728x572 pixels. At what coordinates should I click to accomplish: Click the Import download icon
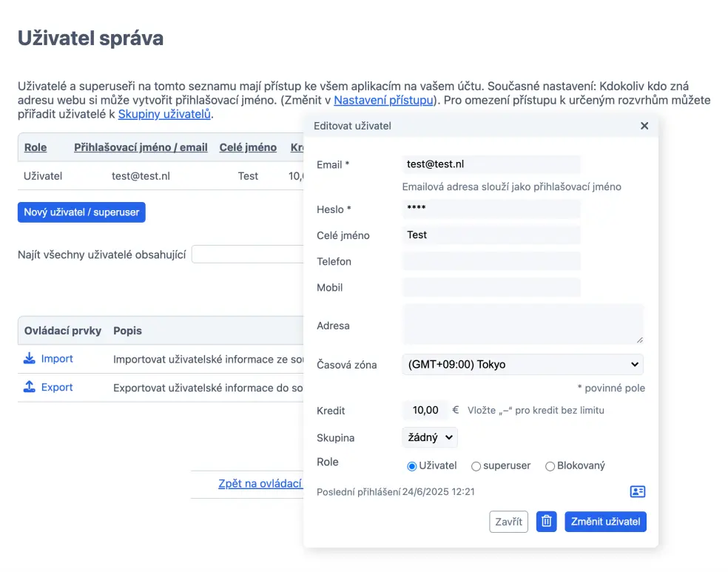point(30,359)
